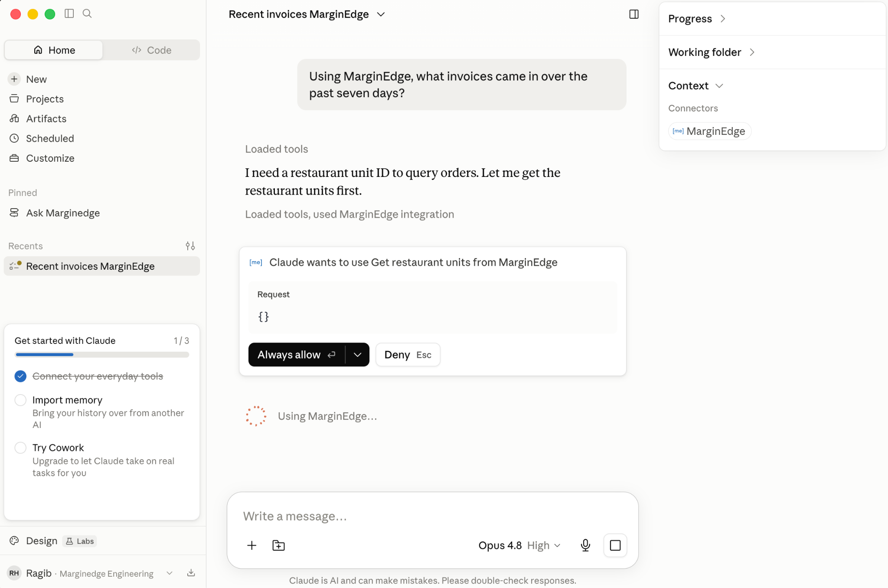This screenshot has height=588, width=888.
Task: Click the Deny button
Action: 408,355
